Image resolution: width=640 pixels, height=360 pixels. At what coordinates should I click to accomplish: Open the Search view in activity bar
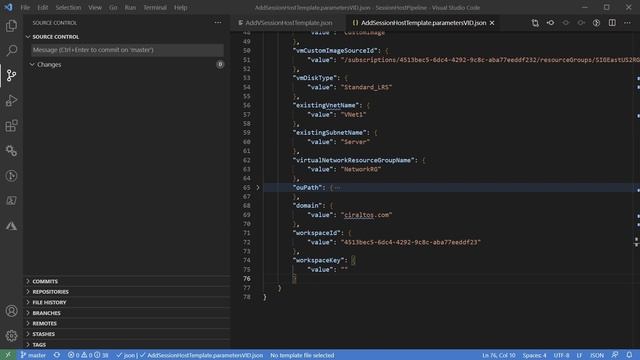click(11, 50)
